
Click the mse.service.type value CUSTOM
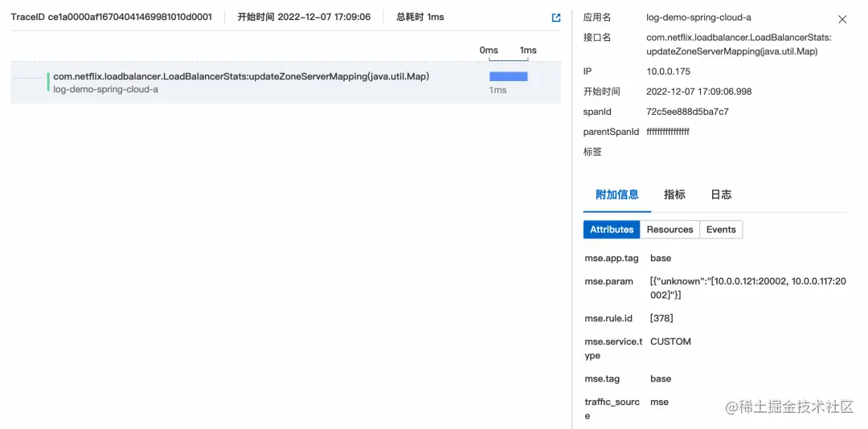pyautogui.click(x=670, y=342)
